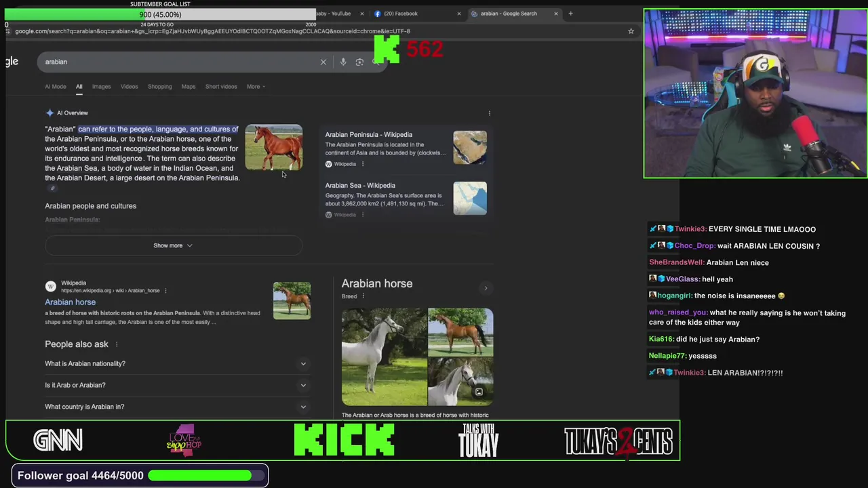Open People also ask options dots
The height and width of the screenshot is (488, 868).
pos(117,344)
